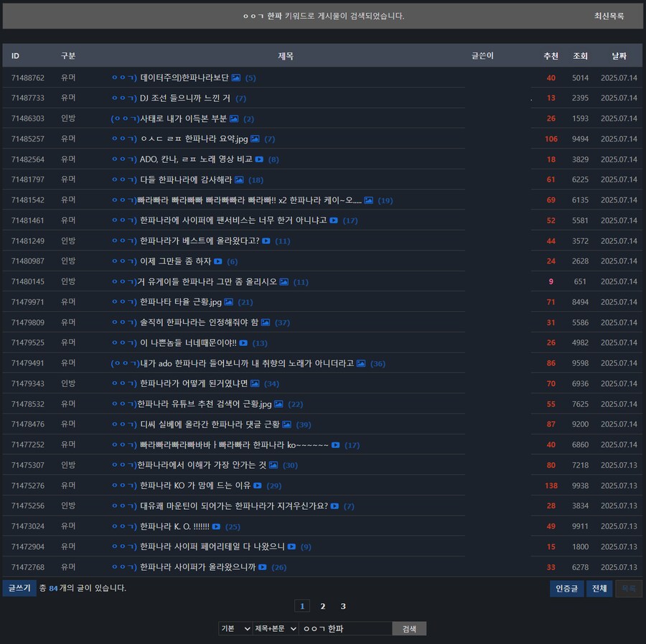Click the 추천 column header
Image resolution: width=646 pixels, height=644 pixels.
[551, 56]
